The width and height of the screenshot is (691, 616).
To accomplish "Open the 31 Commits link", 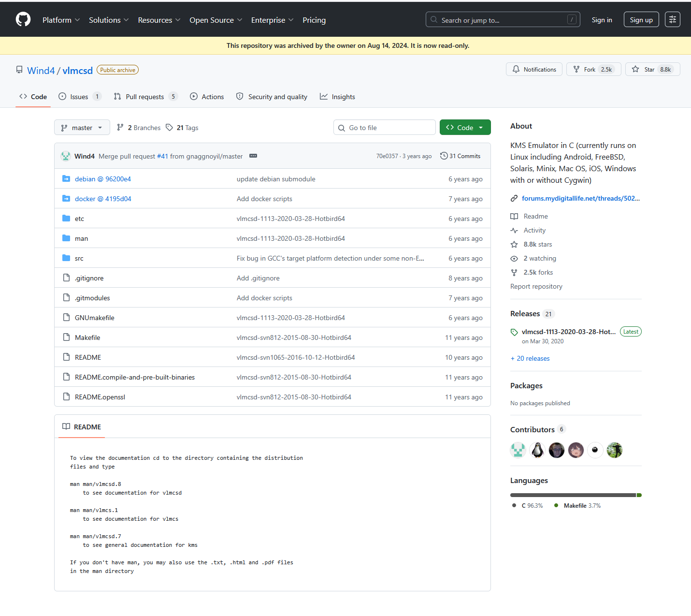I will tap(461, 156).
